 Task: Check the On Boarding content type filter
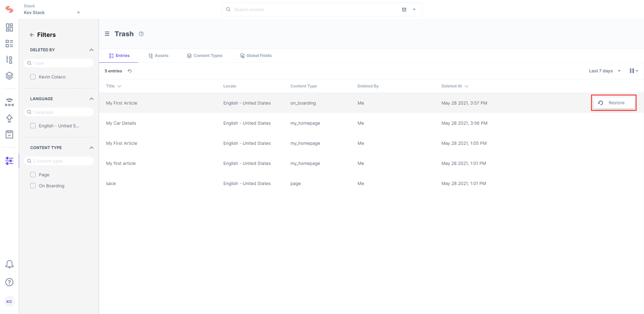tap(33, 186)
